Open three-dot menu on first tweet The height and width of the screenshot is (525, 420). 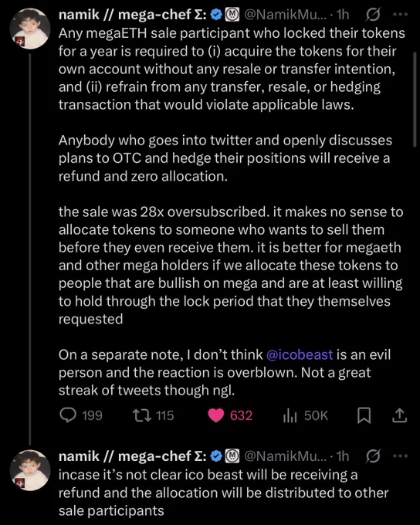tap(401, 15)
